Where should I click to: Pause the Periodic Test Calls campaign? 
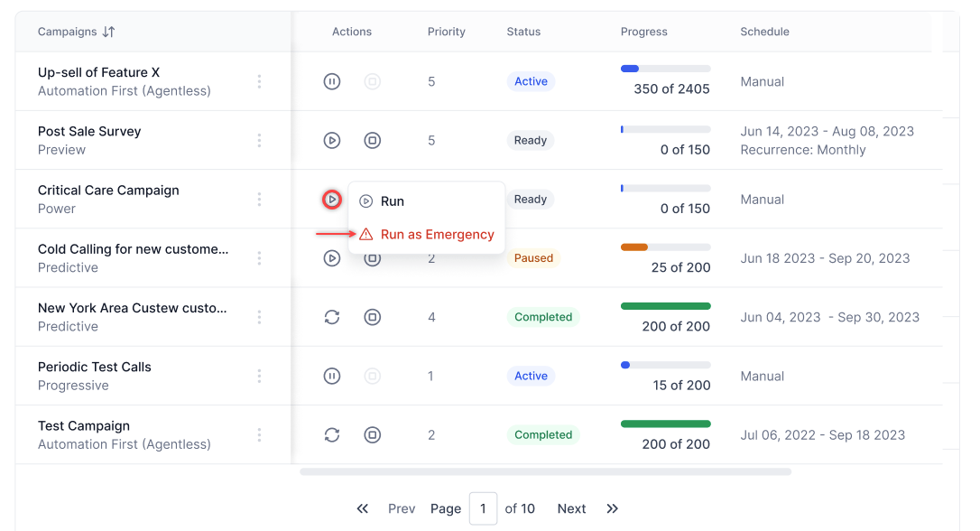(x=332, y=377)
